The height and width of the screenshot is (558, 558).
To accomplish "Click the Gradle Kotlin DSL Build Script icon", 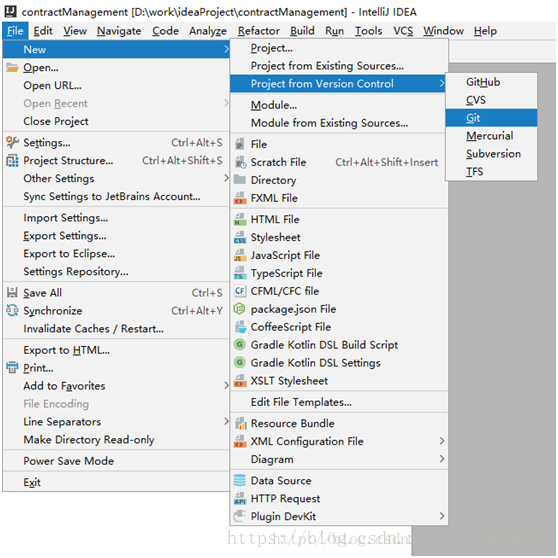I will 240,344.
